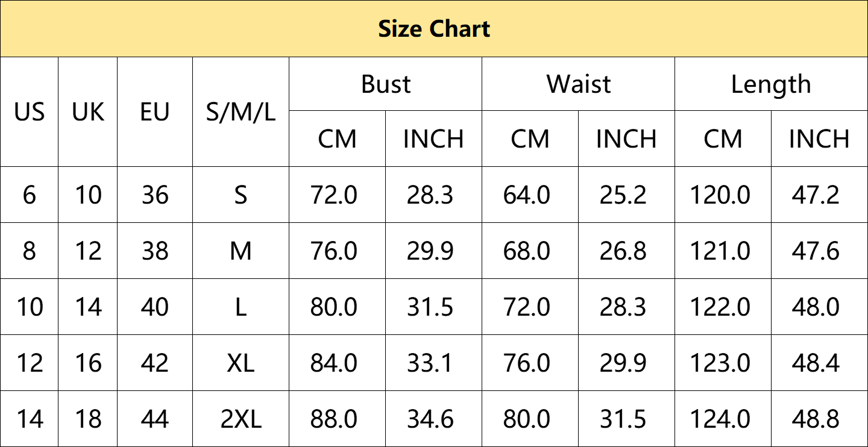The width and height of the screenshot is (868, 447).
Task: Click the EU size 44 cell
Action: (155, 419)
